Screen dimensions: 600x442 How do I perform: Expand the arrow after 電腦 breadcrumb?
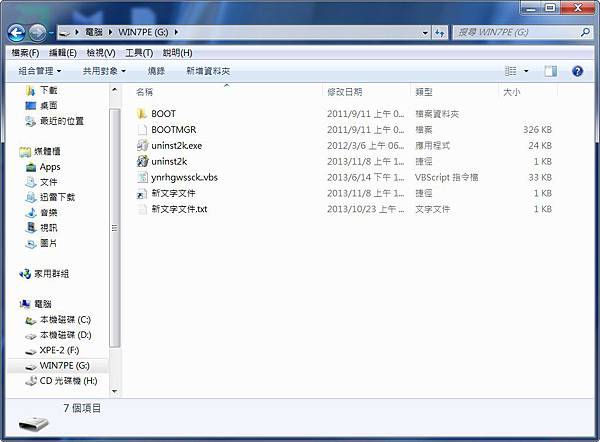(x=111, y=32)
